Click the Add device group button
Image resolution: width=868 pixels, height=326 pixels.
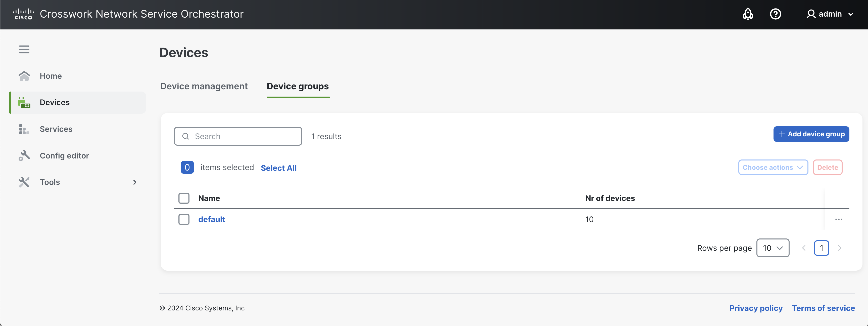pos(811,134)
